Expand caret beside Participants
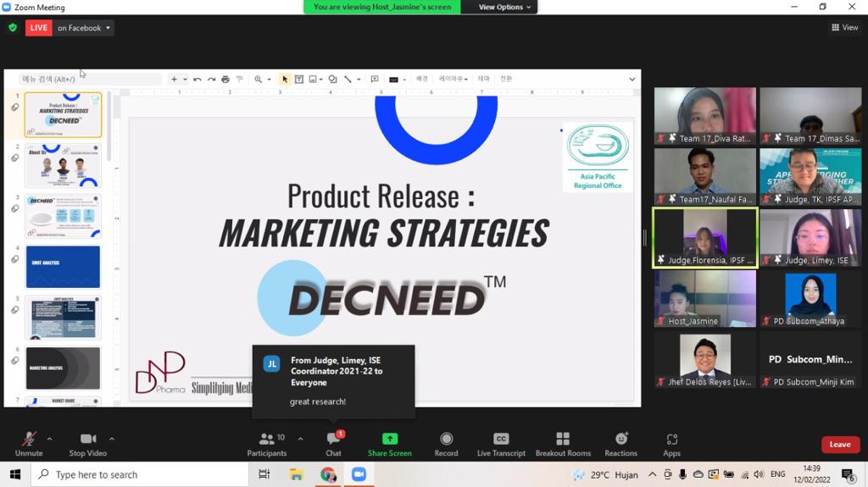Image resolution: width=868 pixels, height=487 pixels. [x=301, y=439]
